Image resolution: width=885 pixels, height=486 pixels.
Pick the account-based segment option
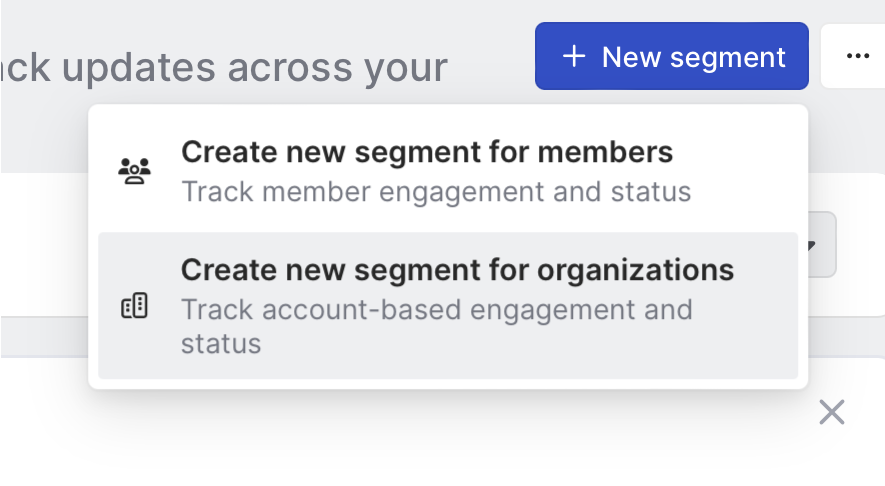coord(447,306)
